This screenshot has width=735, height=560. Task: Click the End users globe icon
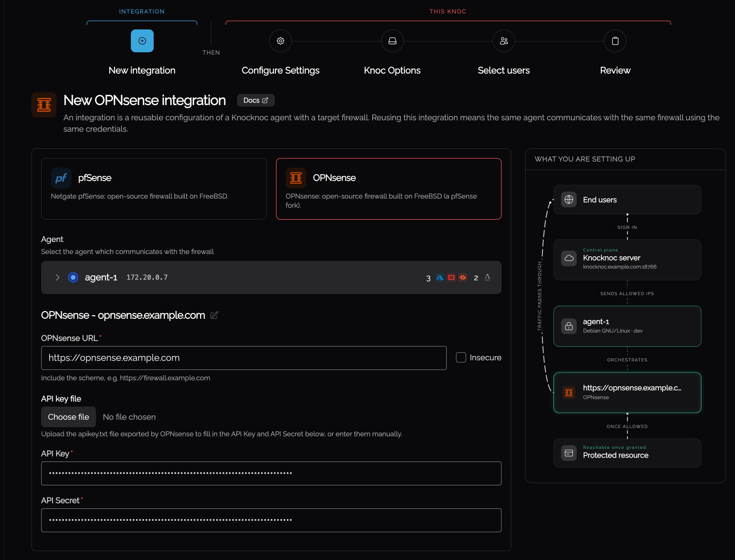pyautogui.click(x=569, y=200)
